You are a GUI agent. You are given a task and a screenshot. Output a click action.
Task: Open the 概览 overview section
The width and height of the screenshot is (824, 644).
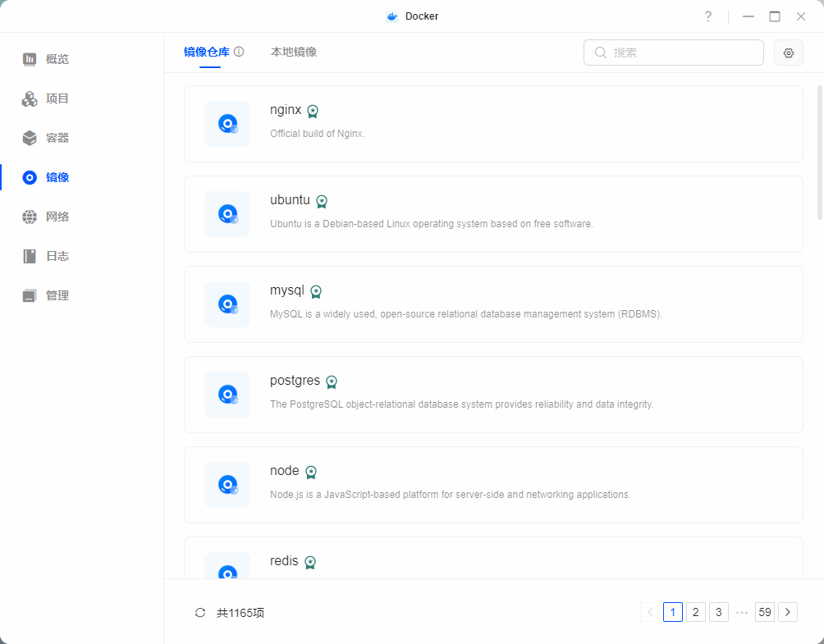click(x=57, y=59)
